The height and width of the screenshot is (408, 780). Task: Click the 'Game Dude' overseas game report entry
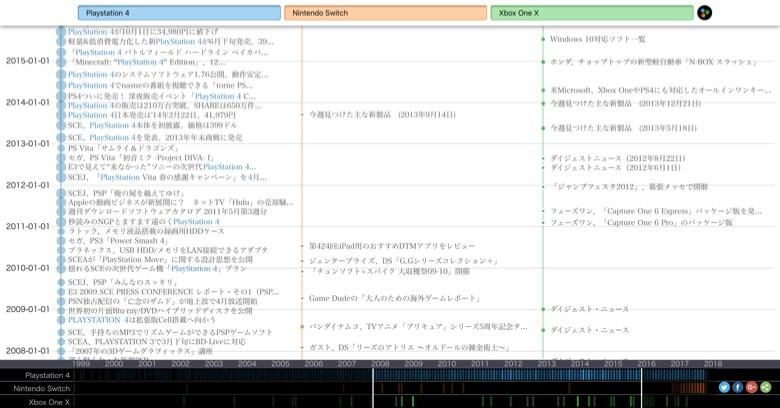[x=395, y=299]
